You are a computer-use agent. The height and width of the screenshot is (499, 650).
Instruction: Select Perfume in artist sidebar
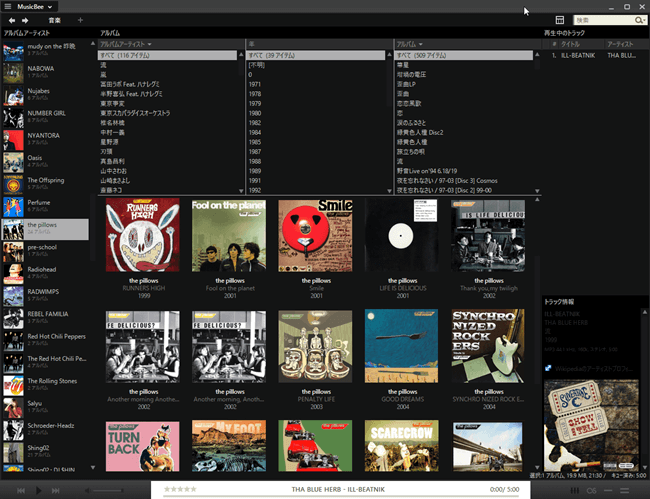click(46, 206)
